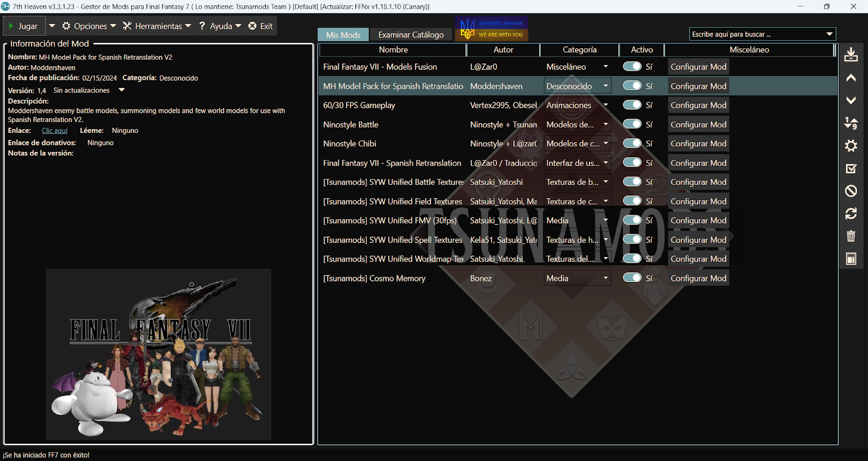Sort by the Categoría column header
Image resolution: width=868 pixels, height=461 pixels.
pyautogui.click(x=579, y=50)
